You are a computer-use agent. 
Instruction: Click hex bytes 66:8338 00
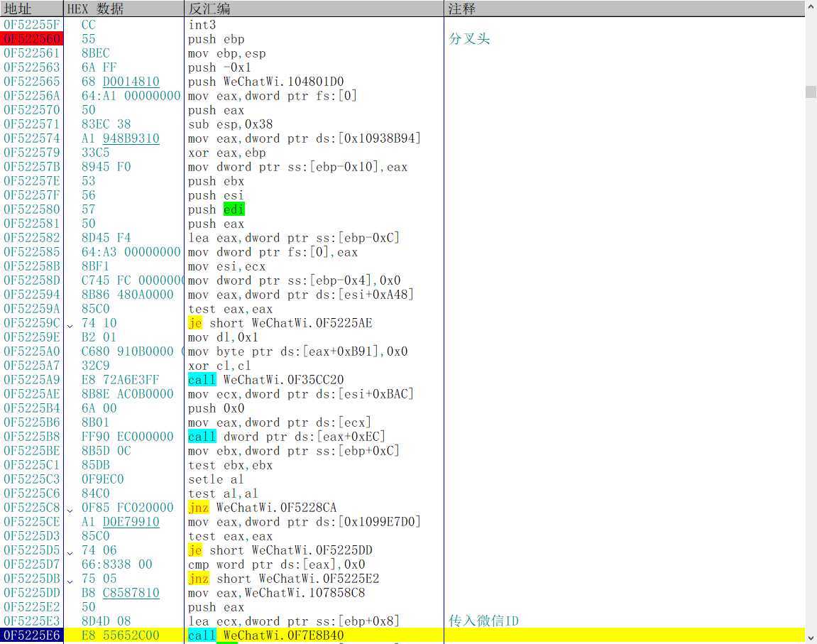[116, 564]
